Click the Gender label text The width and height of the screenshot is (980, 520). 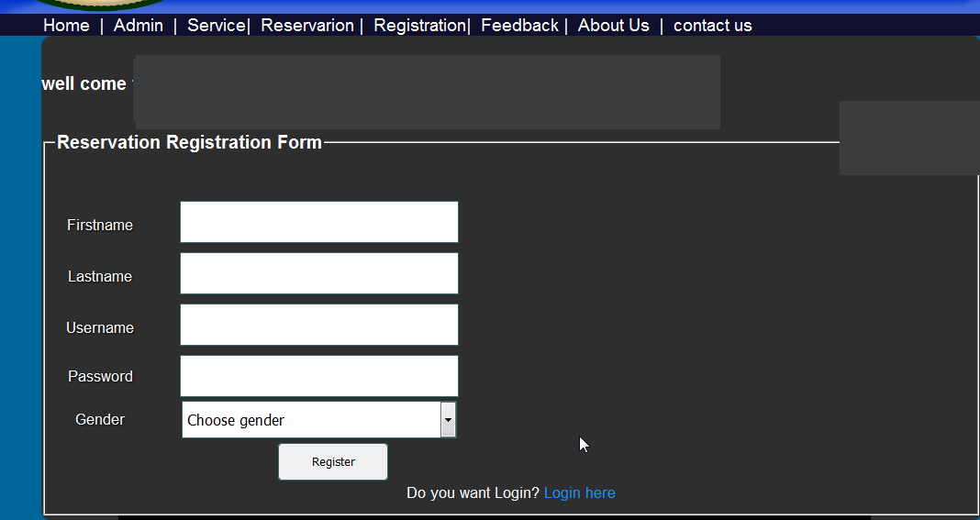(100, 420)
